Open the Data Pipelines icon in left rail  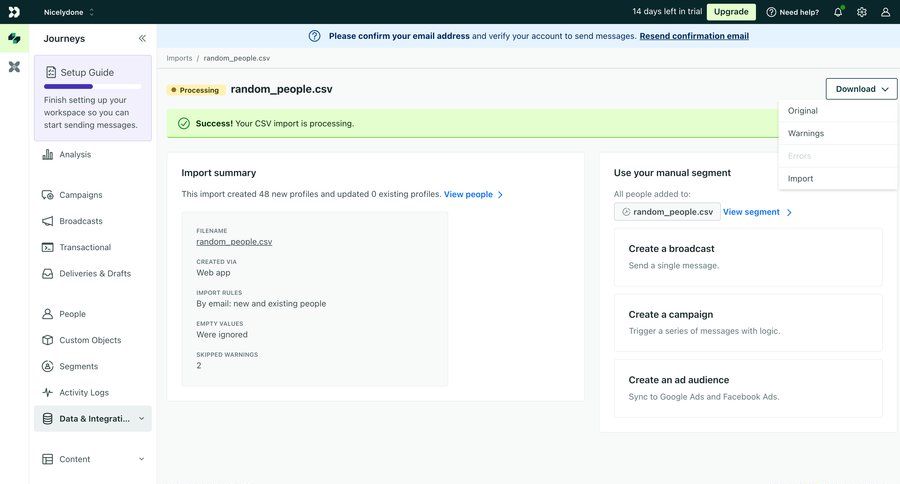pos(14,67)
